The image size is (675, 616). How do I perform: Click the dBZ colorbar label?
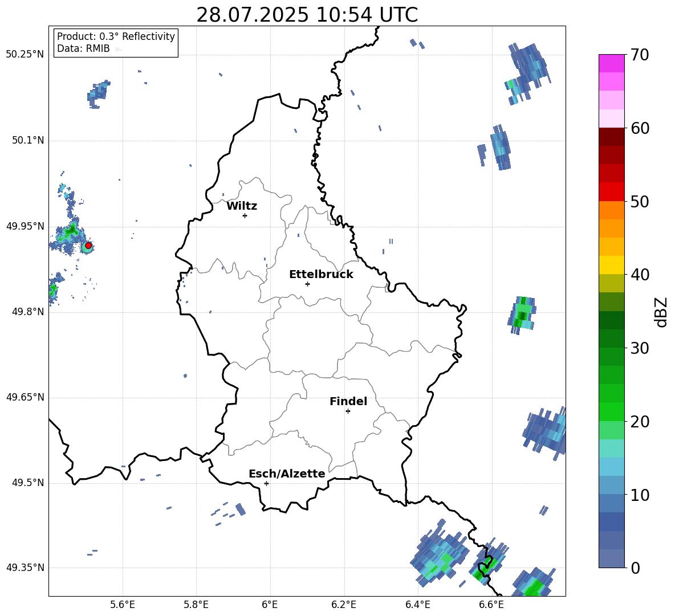[662, 312]
